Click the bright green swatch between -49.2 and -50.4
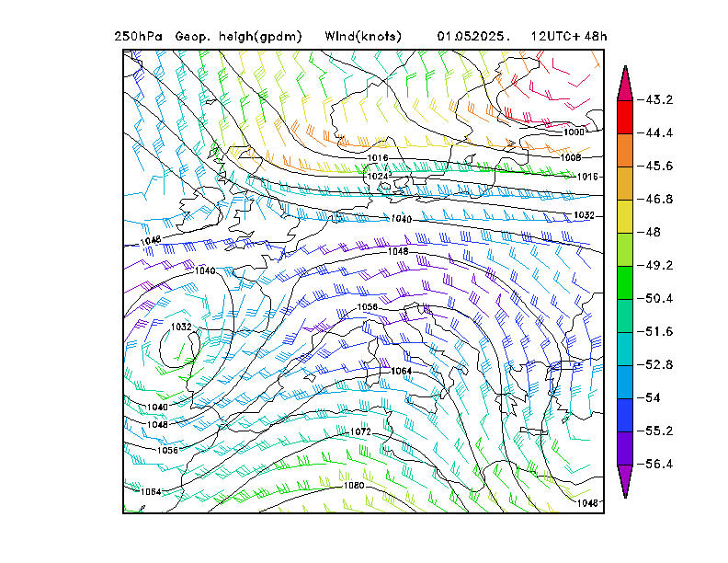Image resolution: width=728 pixels, height=563 pixels. click(625, 282)
